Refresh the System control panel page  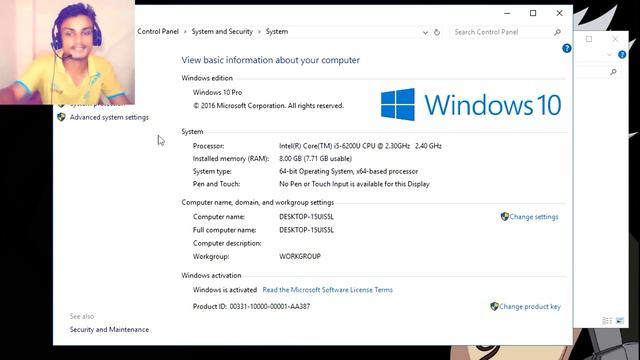click(x=437, y=32)
